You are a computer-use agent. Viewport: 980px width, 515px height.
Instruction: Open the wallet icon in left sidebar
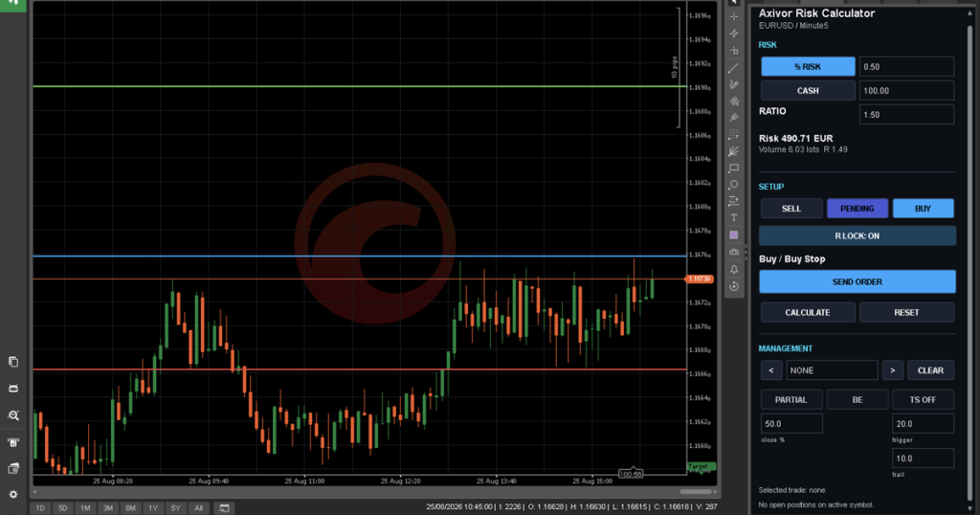13,468
